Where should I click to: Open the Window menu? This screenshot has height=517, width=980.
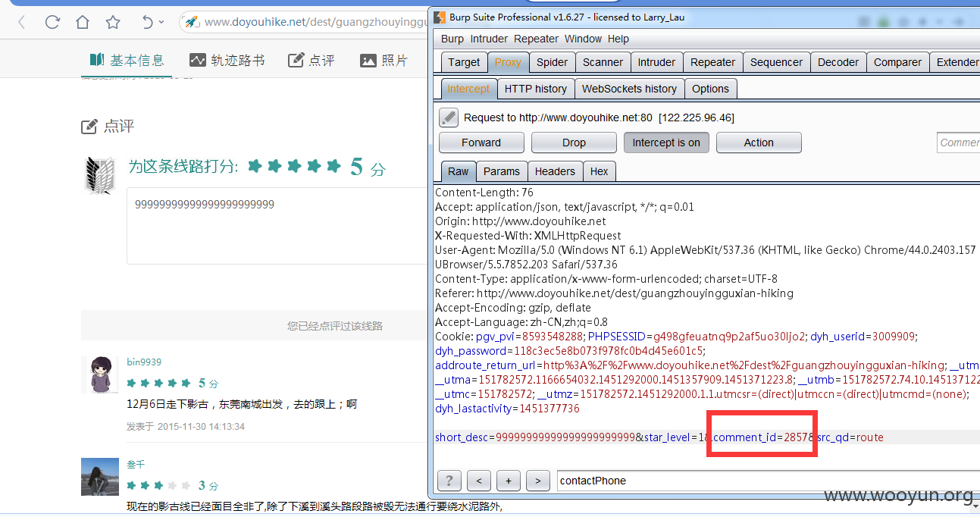pyautogui.click(x=583, y=39)
